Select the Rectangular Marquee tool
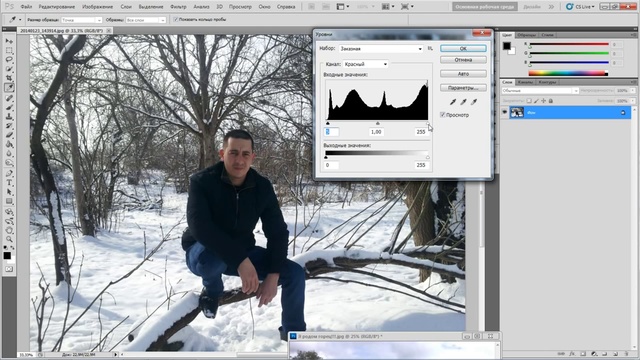 (x=9, y=51)
